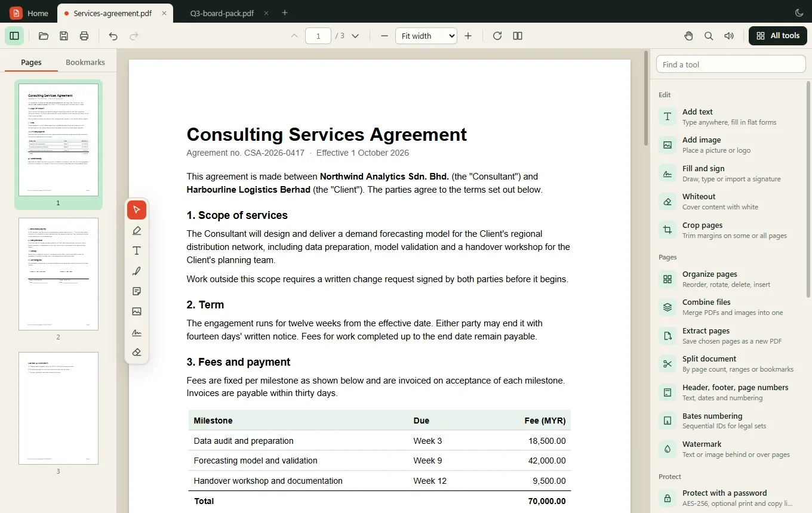
Task: Click the page number input field
Action: [318, 36]
